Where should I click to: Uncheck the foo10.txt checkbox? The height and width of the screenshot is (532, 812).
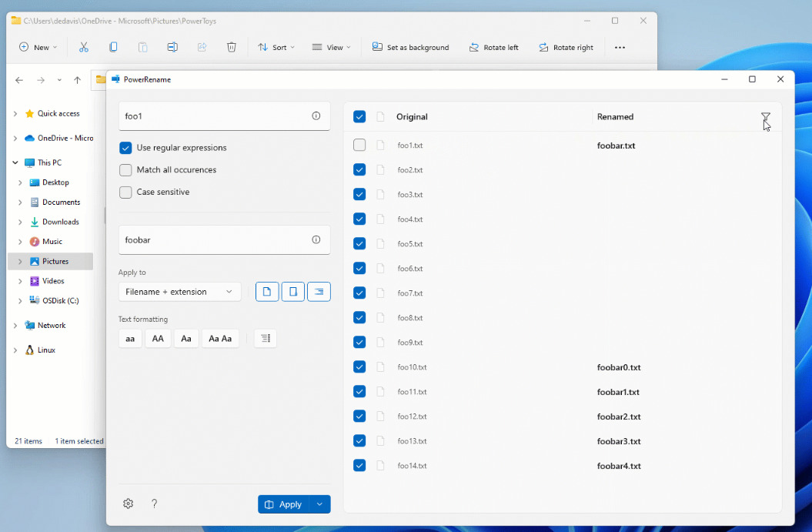coord(359,366)
